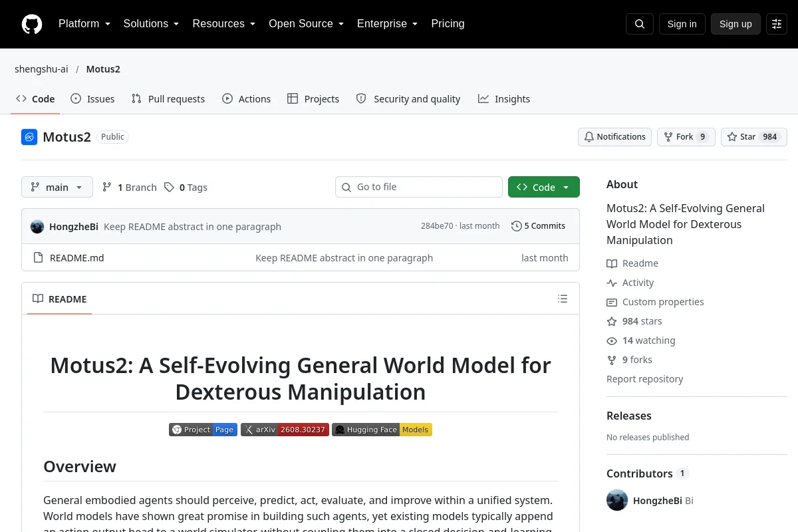Open the Hugging Face Models badge
The width and height of the screenshot is (798, 532).
[x=382, y=430]
